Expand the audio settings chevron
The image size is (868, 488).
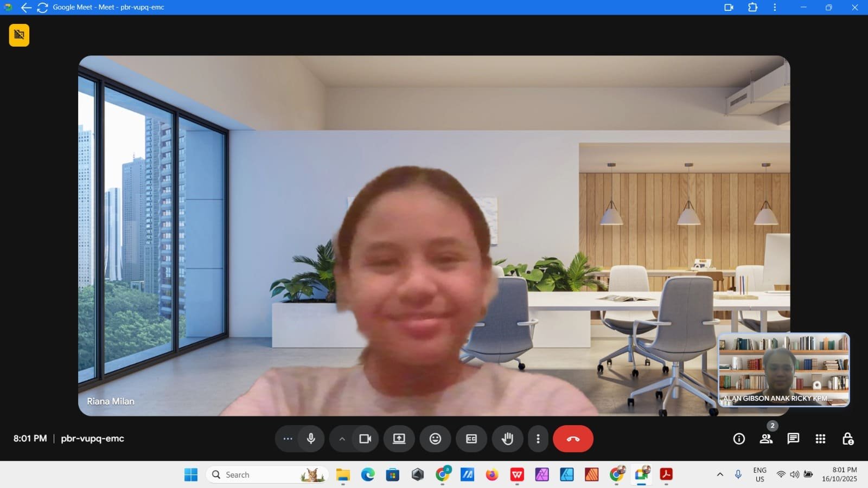tap(342, 439)
